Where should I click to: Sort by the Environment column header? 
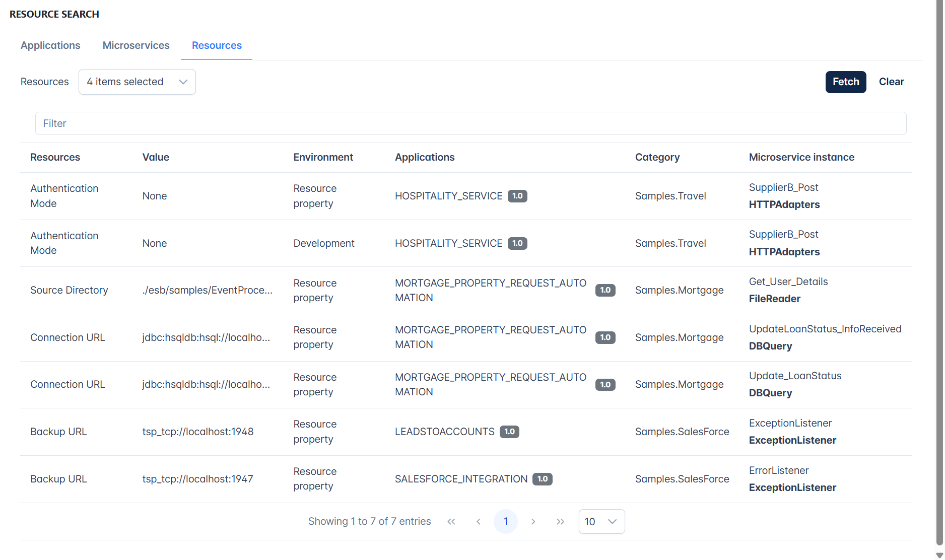323,157
